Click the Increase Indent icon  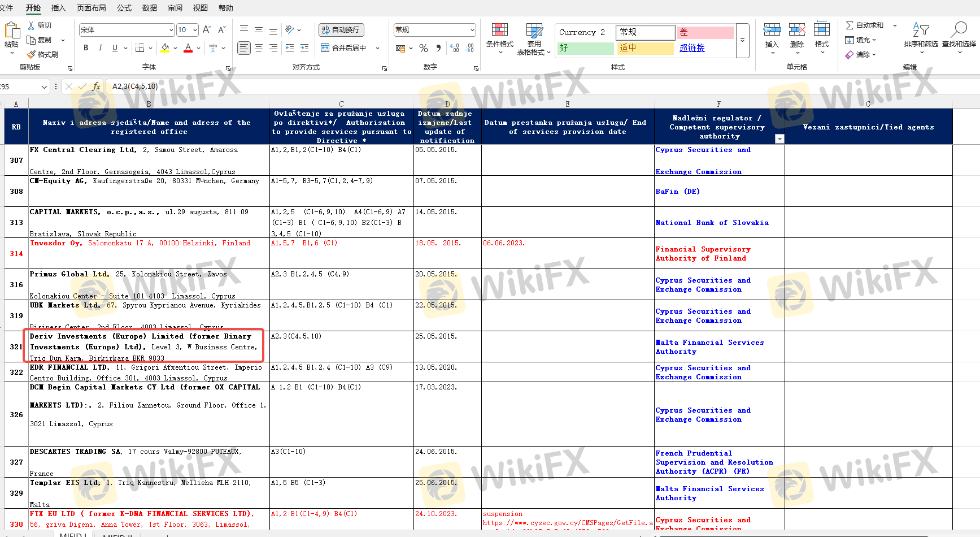pos(304,48)
